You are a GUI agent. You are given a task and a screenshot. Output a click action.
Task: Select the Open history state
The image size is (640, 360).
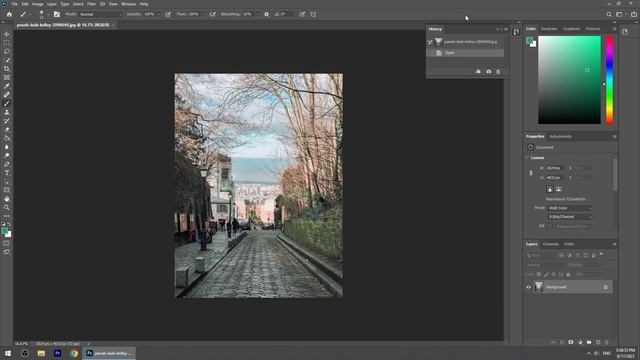pyautogui.click(x=465, y=53)
